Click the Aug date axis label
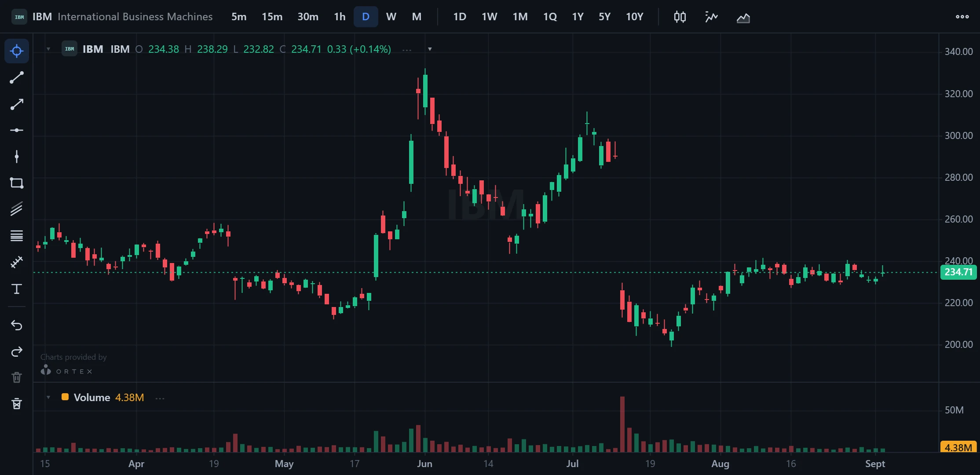This screenshot has height=475, width=980. (720, 464)
